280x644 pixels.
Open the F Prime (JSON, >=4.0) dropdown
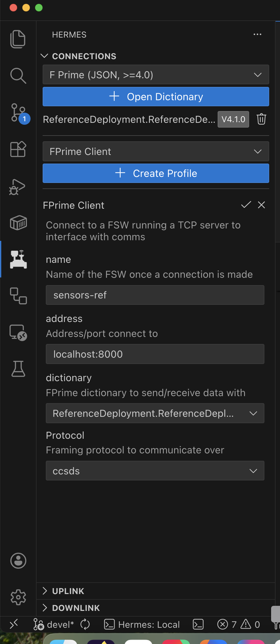[156, 75]
